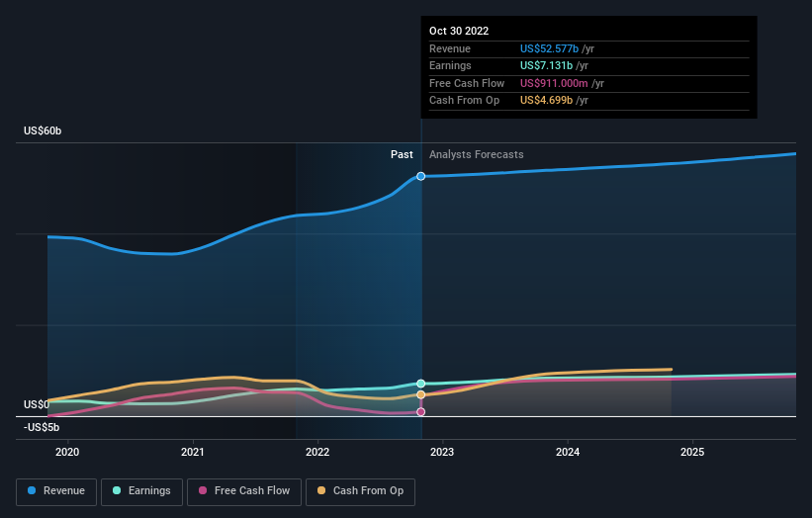Click the US$7.131b earnings value in tooltip
Screen dimensions: 812x518
(x=546, y=65)
